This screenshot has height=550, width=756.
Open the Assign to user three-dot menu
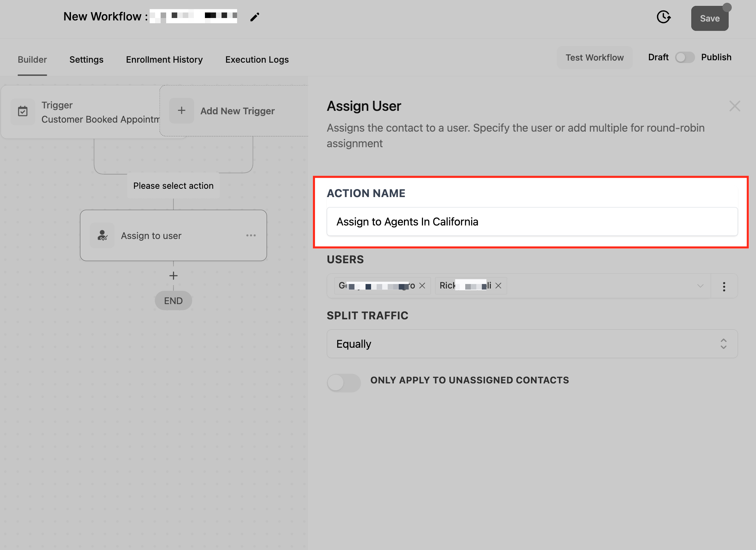coord(251,236)
